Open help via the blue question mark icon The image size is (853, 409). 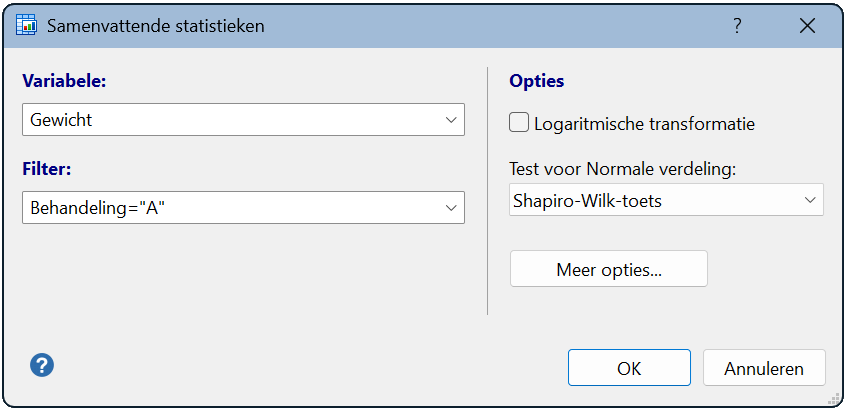[42, 365]
